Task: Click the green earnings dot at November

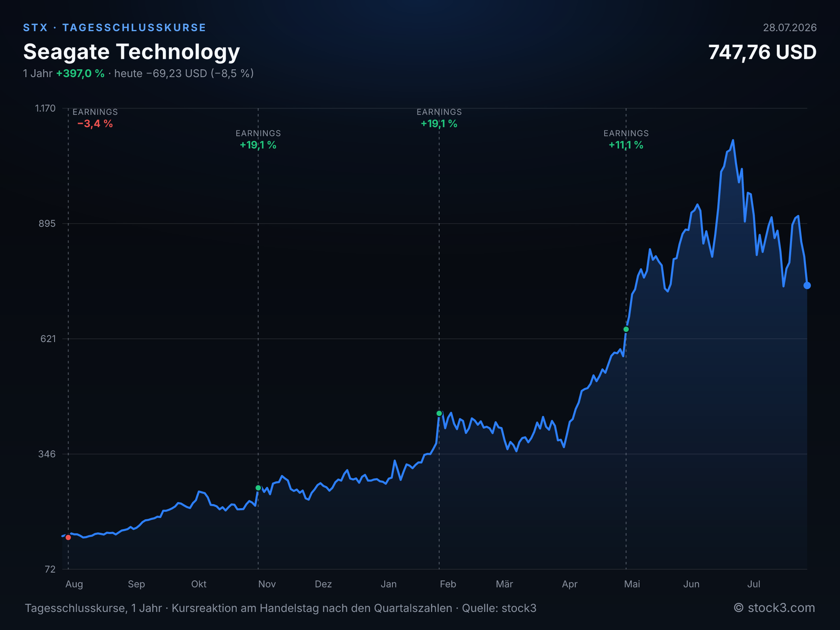Action: pyautogui.click(x=258, y=488)
